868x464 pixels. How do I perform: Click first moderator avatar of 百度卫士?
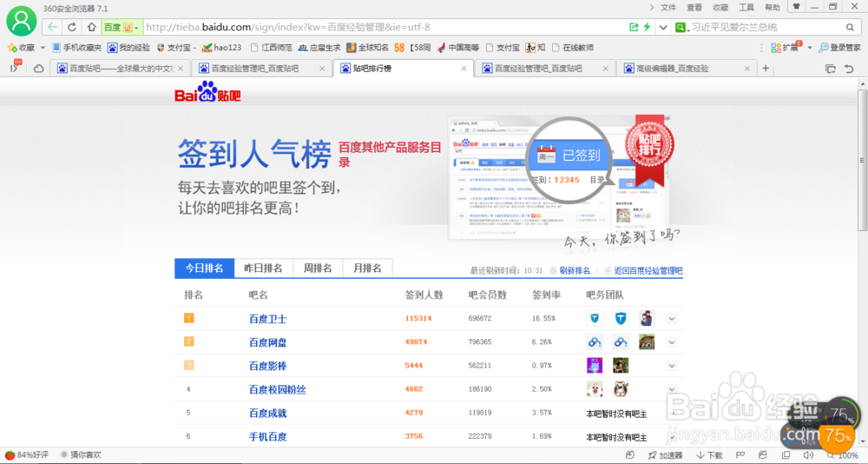[x=595, y=318]
